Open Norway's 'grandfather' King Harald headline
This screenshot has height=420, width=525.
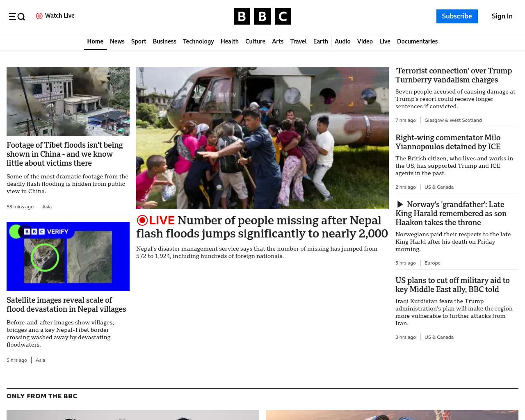point(451,213)
